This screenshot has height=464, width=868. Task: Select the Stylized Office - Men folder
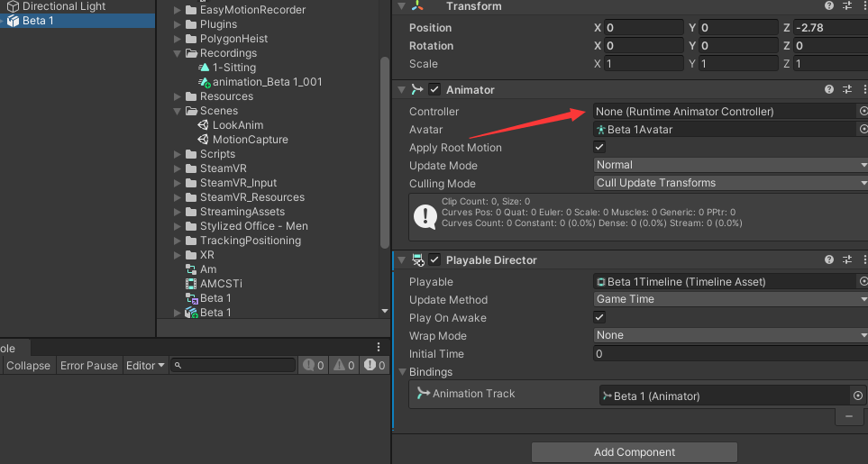point(247,226)
